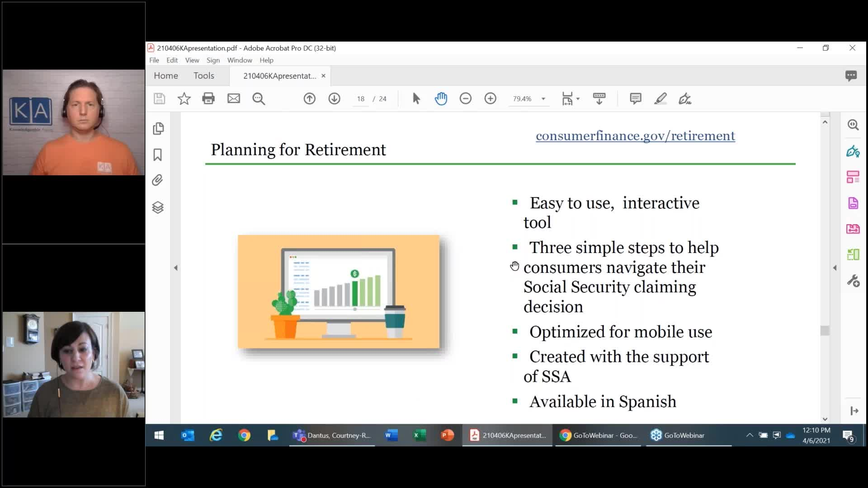Show page thumbnails panel

[158, 129]
